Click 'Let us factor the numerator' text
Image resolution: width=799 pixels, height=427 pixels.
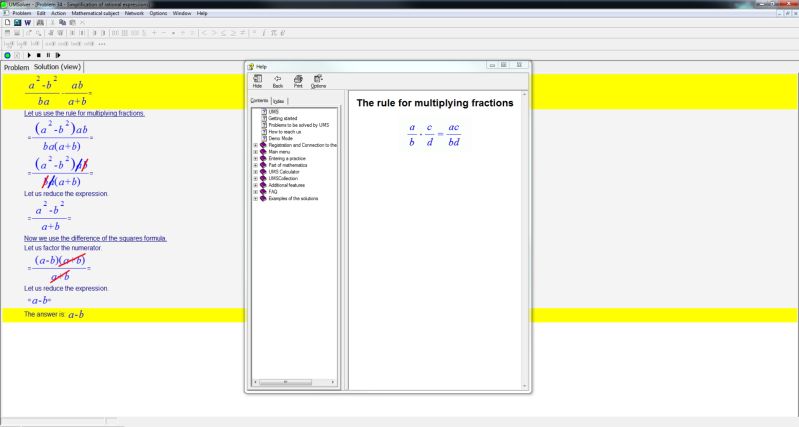pyautogui.click(x=63, y=248)
